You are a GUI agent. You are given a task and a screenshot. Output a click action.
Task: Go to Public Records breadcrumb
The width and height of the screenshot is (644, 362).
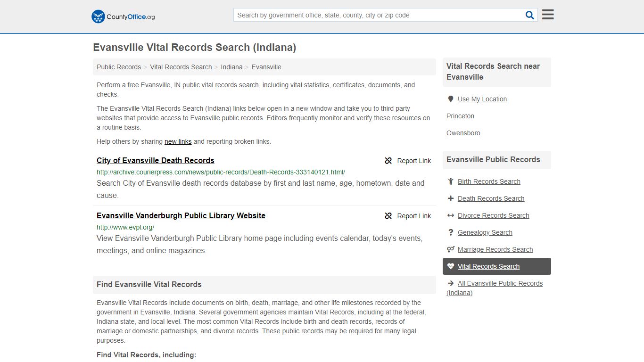click(119, 67)
